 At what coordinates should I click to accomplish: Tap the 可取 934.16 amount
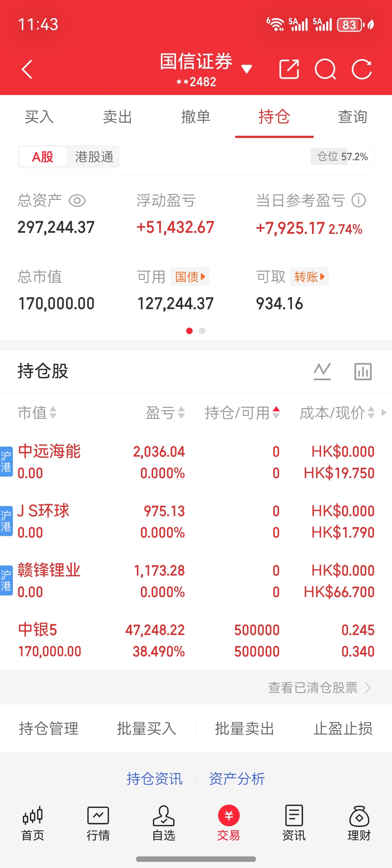click(280, 304)
